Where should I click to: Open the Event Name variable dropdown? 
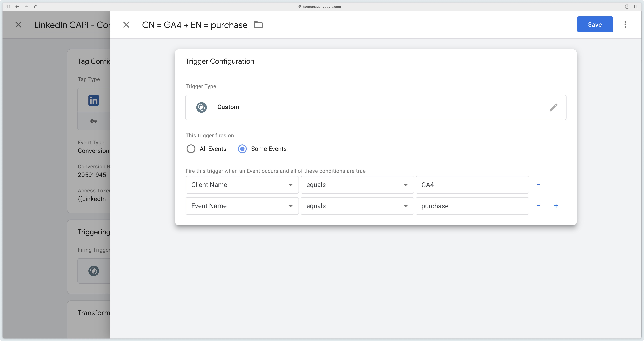(242, 206)
